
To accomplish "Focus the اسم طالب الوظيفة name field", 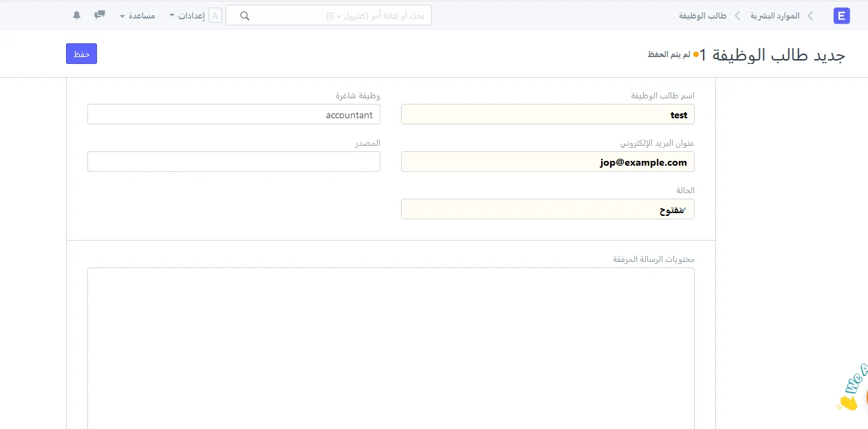I will click(x=547, y=115).
